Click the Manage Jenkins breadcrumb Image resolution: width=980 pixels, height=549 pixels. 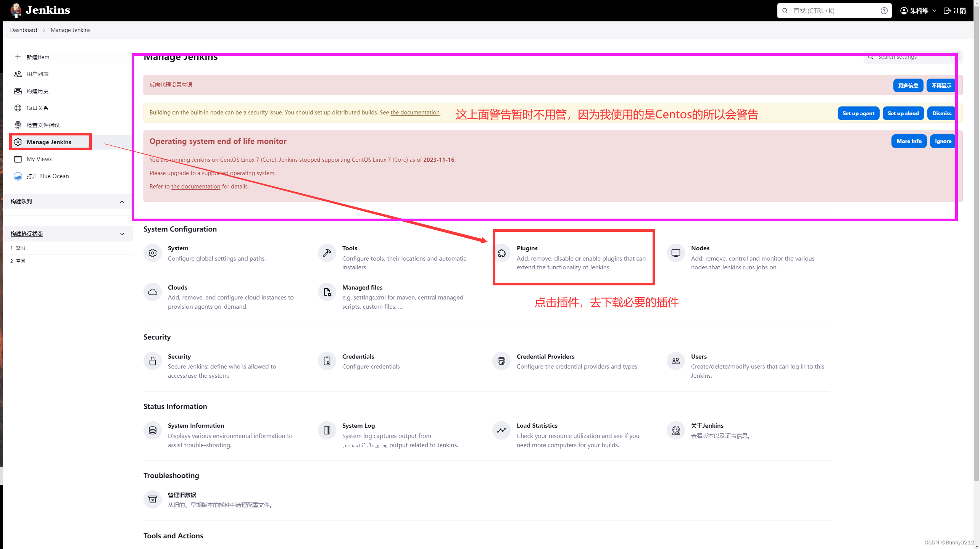pos(71,30)
